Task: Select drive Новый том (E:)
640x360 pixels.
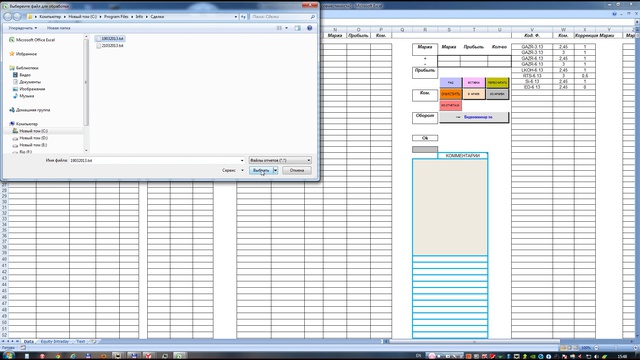Action: coord(30,145)
